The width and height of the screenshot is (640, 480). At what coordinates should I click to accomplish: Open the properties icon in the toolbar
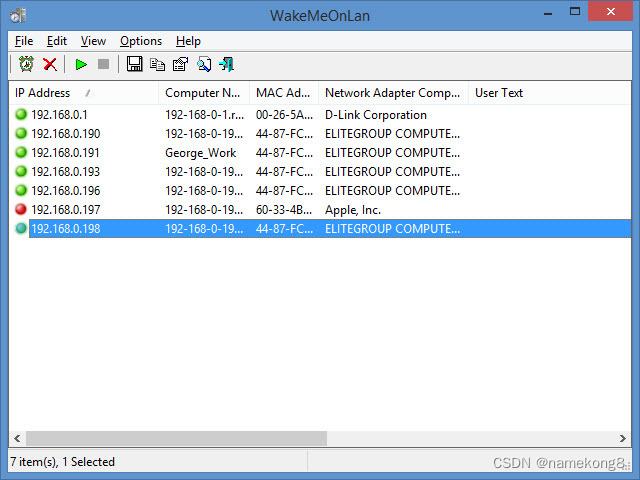[x=180, y=64]
